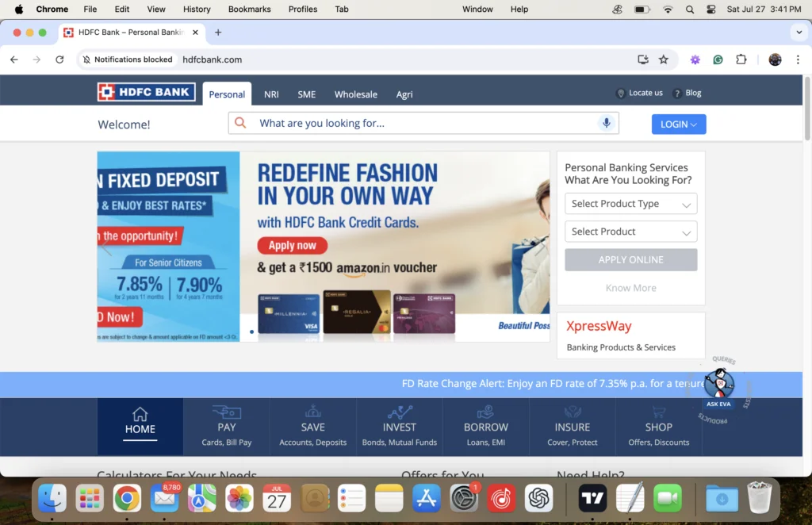Click the Locate us pin icon
The height and width of the screenshot is (525, 812).
point(620,94)
